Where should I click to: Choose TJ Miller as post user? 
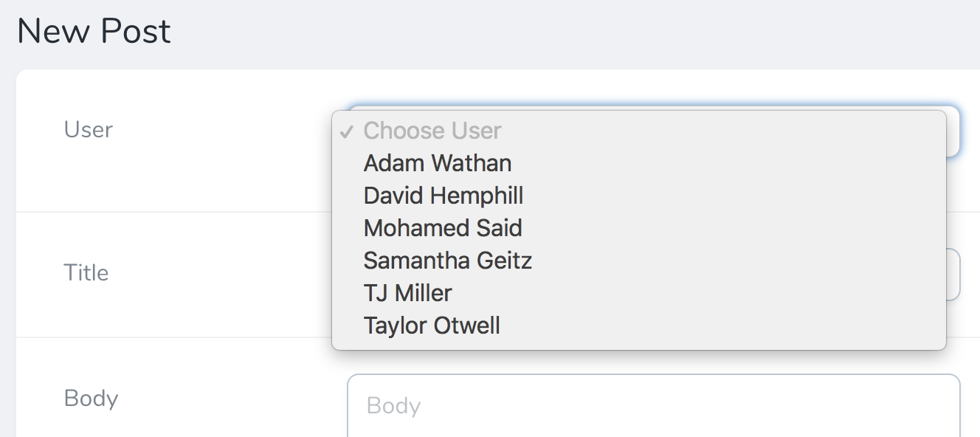[x=407, y=293]
